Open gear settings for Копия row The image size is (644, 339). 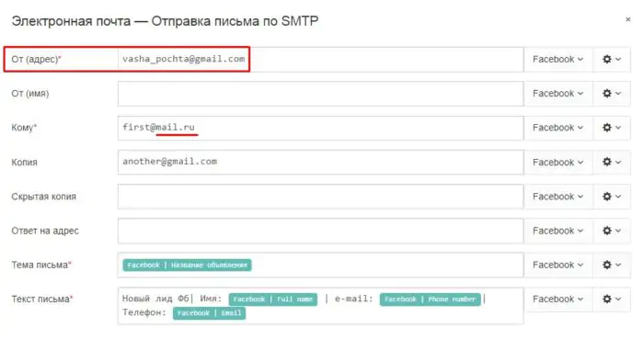click(x=612, y=162)
